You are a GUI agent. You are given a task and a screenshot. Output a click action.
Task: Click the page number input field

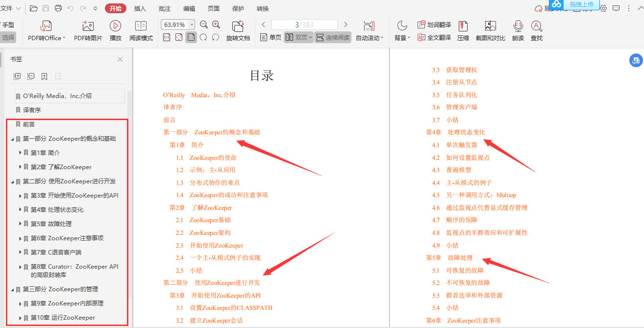tap(304, 25)
